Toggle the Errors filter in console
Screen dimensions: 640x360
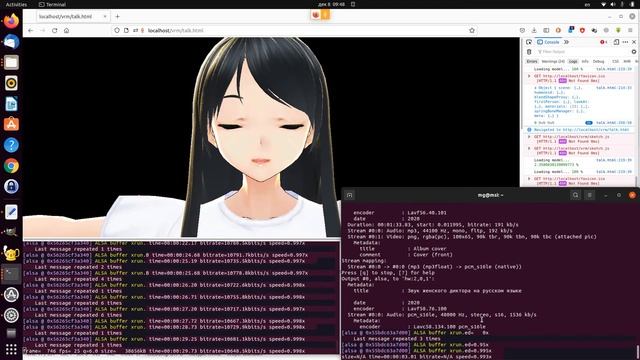tap(532, 61)
